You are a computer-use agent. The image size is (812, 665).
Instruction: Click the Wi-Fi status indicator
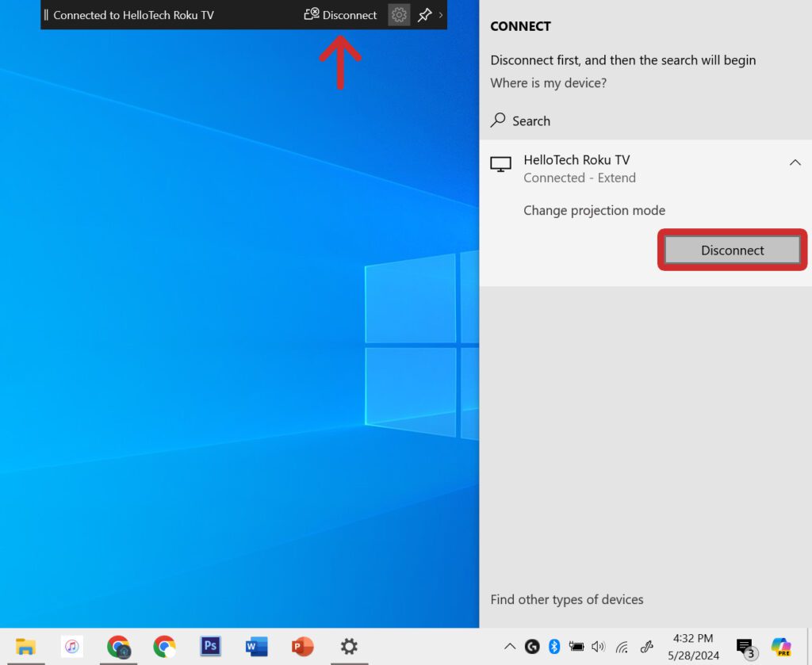pyautogui.click(x=622, y=646)
